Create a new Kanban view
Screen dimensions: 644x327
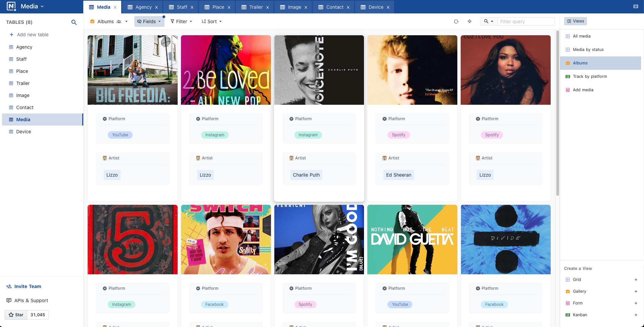pos(602,315)
